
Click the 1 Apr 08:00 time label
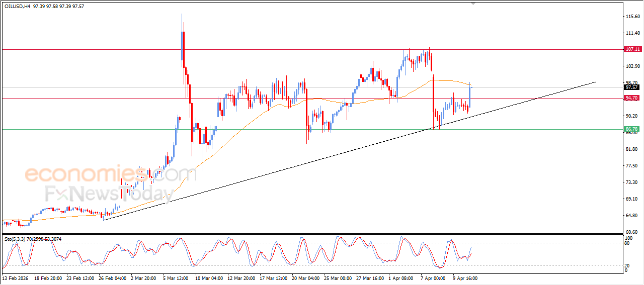pyautogui.click(x=402, y=278)
